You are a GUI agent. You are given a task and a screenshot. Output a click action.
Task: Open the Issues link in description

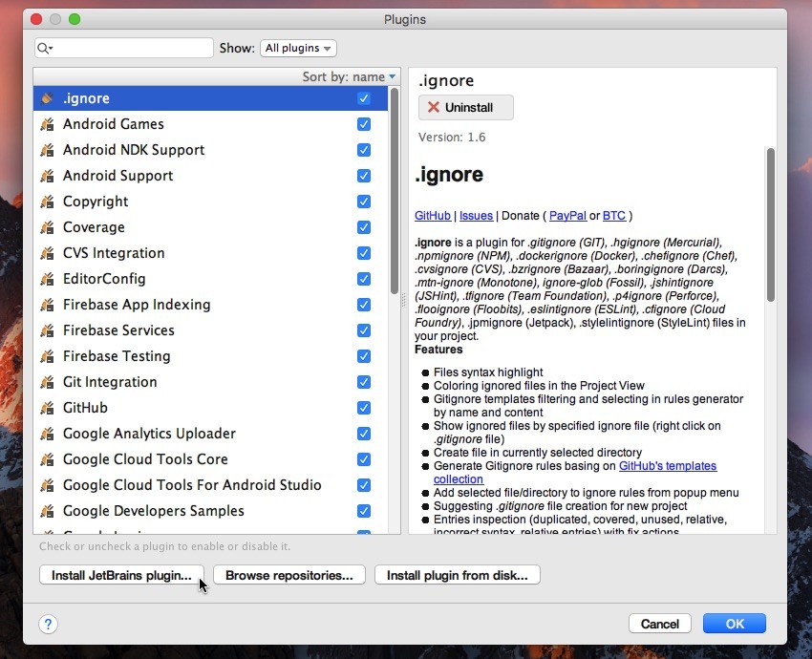476,216
